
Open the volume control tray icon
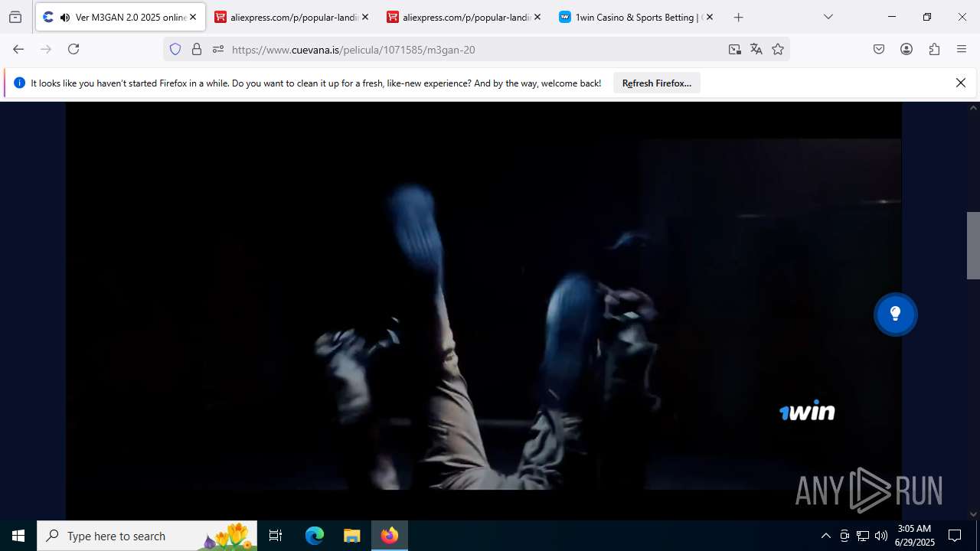click(881, 536)
